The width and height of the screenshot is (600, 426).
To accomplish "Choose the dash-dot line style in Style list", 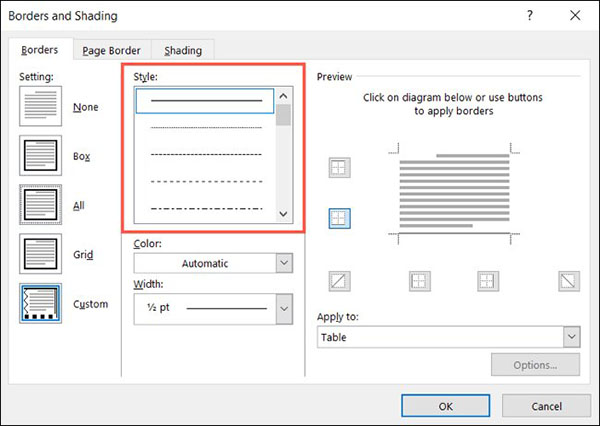I will (205, 208).
